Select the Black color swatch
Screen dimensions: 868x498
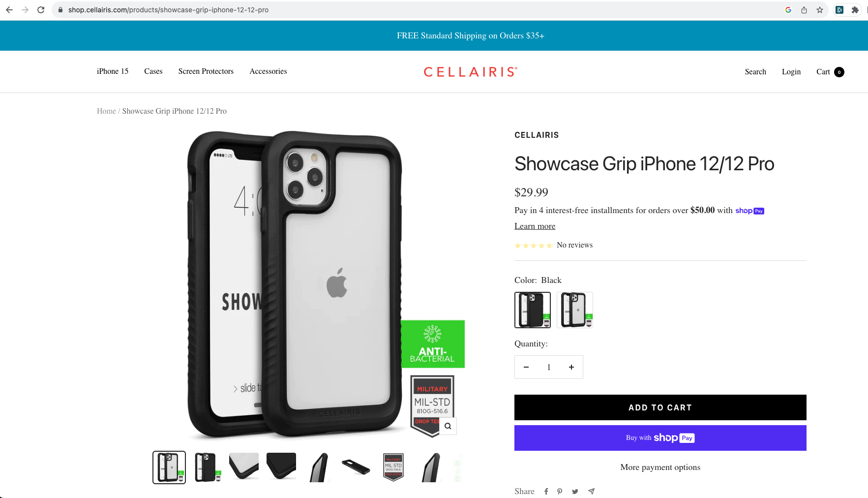pyautogui.click(x=533, y=310)
